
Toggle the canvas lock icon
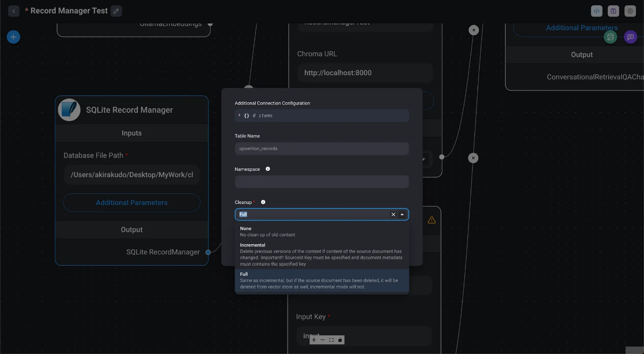(x=340, y=340)
